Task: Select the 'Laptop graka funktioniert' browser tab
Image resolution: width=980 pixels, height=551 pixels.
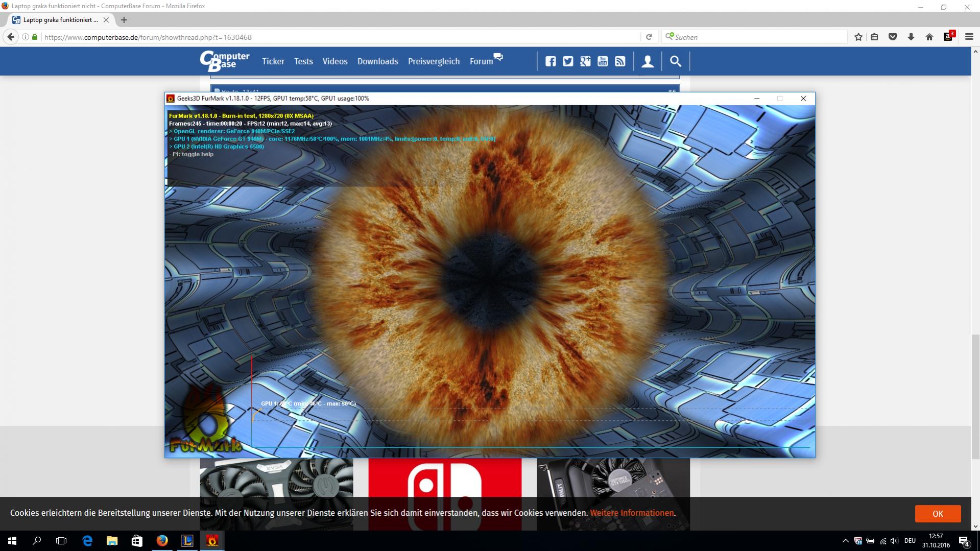Action: point(61,20)
